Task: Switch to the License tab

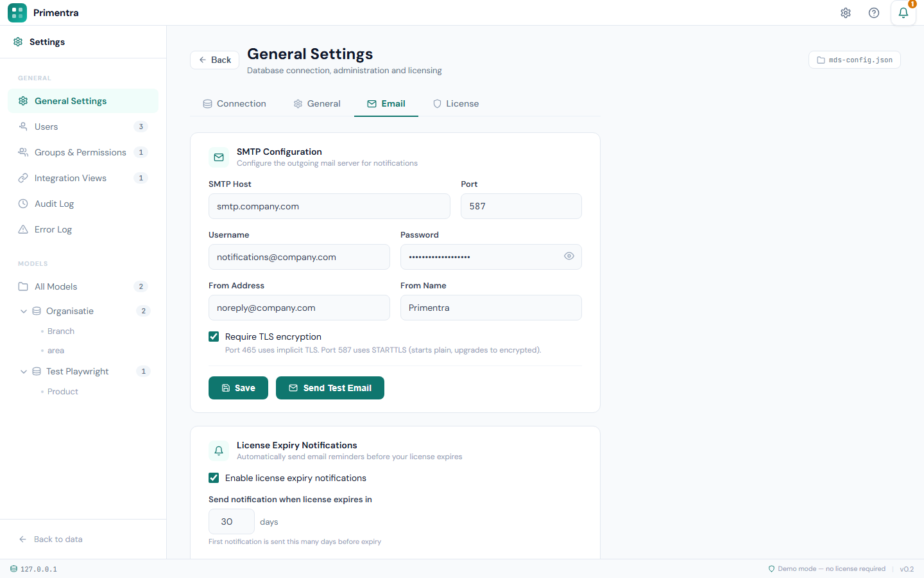Action: pyautogui.click(x=456, y=103)
